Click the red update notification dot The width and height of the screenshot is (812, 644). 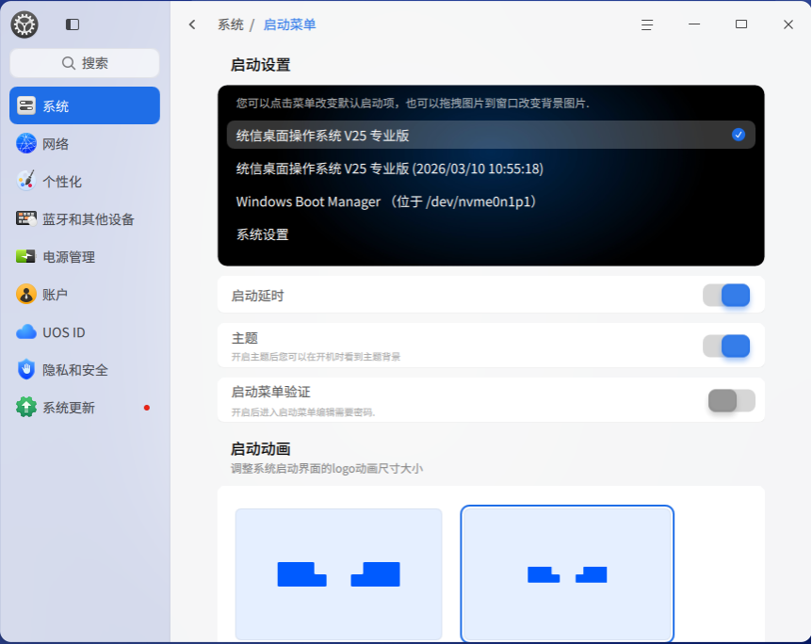click(x=147, y=408)
